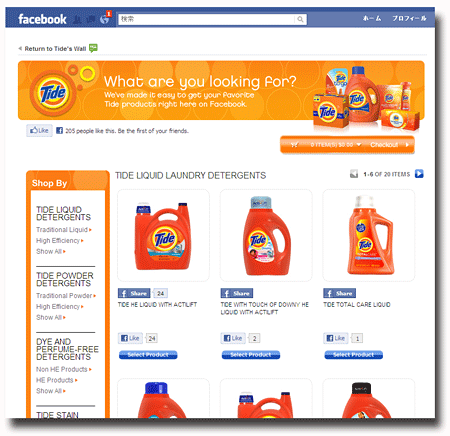
Task: Like Tide Total Care Liquid
Action: [336, 338]
